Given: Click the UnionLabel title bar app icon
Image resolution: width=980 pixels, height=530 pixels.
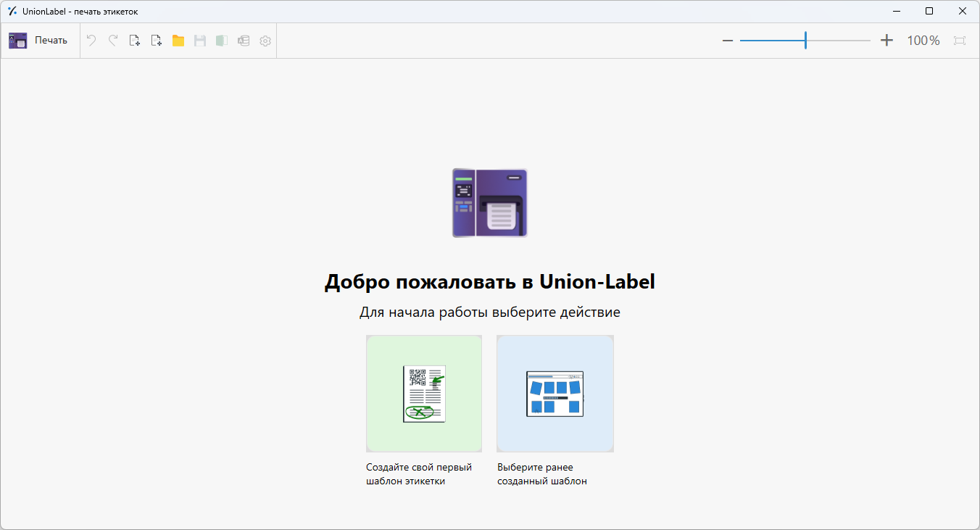Looking at the screenshot, I should pos(12,11).
